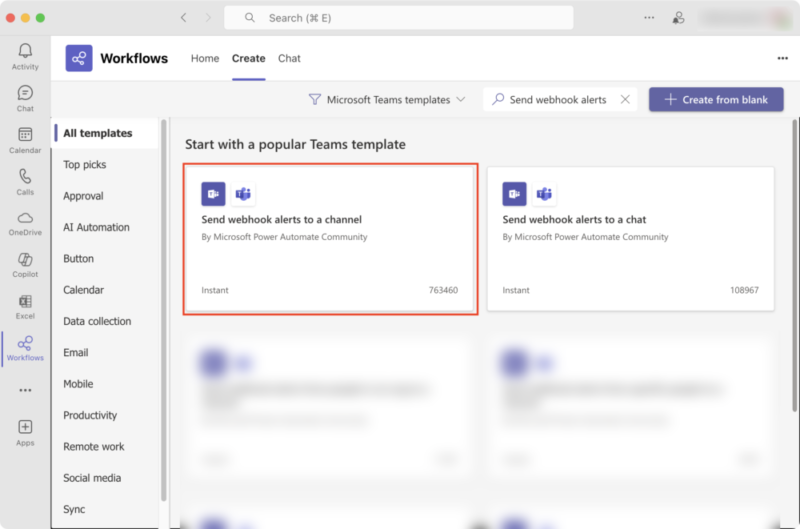Open Send webhook alerts to a chat
The width and height of the screenshot is (800, 529).
coord(631,239)
